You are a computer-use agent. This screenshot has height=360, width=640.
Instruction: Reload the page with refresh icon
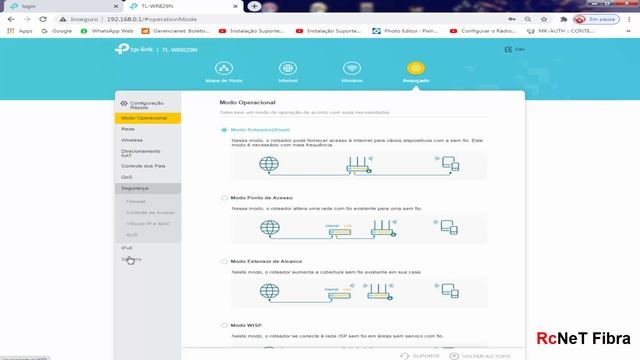[x=43, y=19]
